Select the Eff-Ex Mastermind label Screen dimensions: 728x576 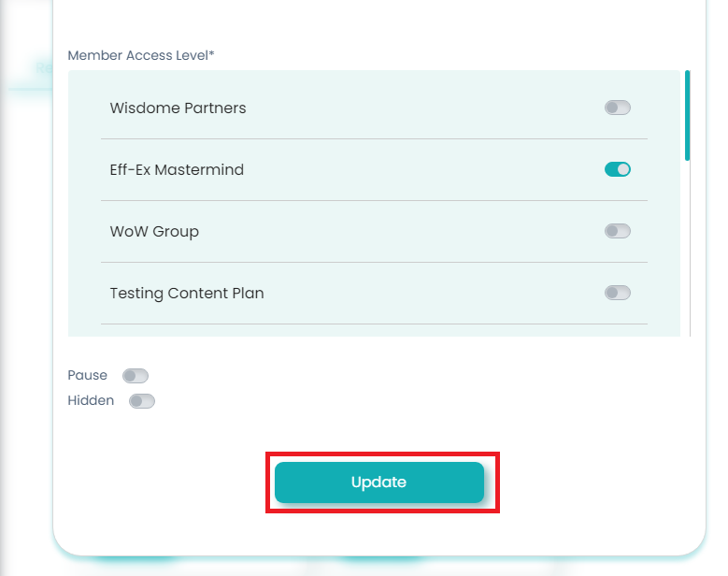(x=177, y=170)
